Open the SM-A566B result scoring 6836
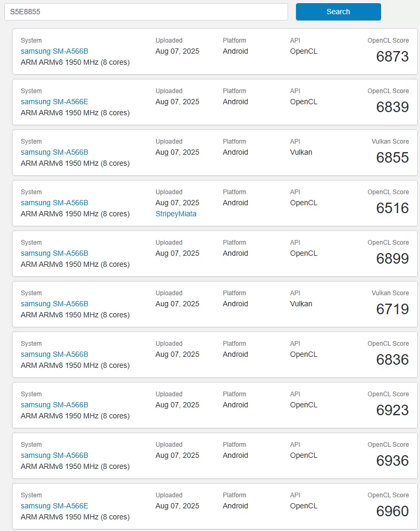The width and height of the screenshot is (420, 531). click(x=55, y=354)
